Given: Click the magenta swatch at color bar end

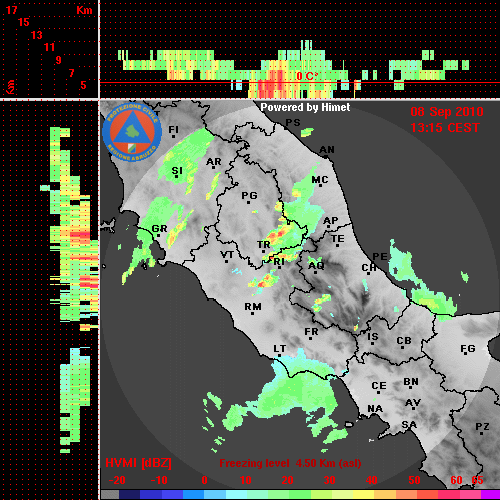Looking at the screenshot, I should 491,495.
